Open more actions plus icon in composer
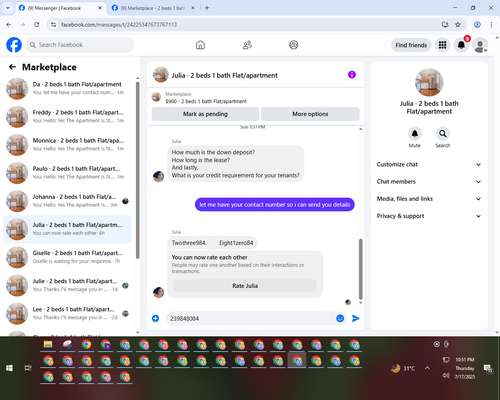Screen dimensions: 500x400 156,318
